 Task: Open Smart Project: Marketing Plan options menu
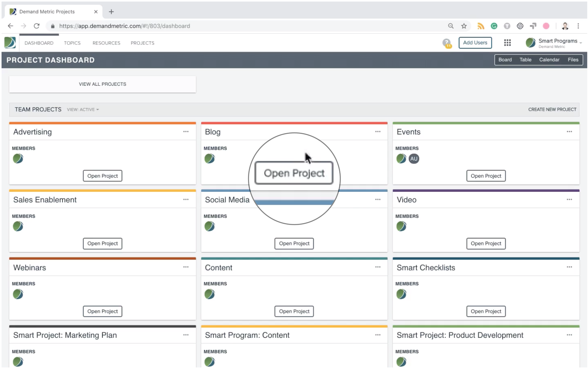(x=186, y=335)
